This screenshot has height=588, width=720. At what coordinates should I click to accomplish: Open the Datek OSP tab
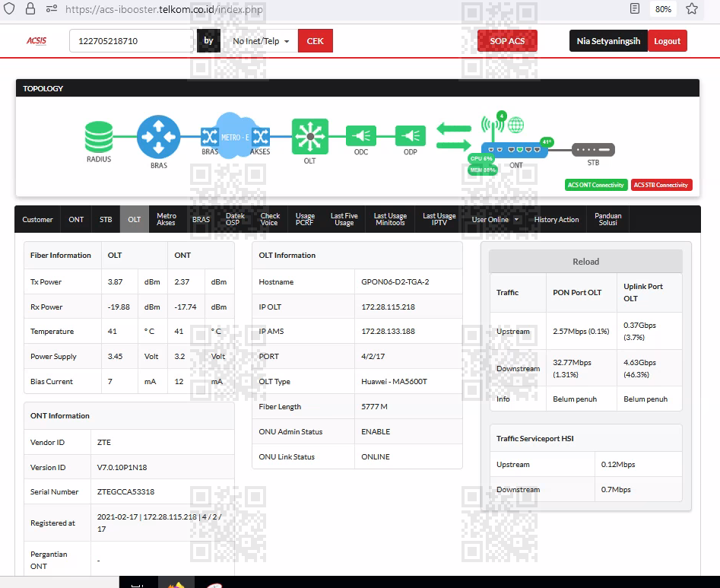[235, 220]
